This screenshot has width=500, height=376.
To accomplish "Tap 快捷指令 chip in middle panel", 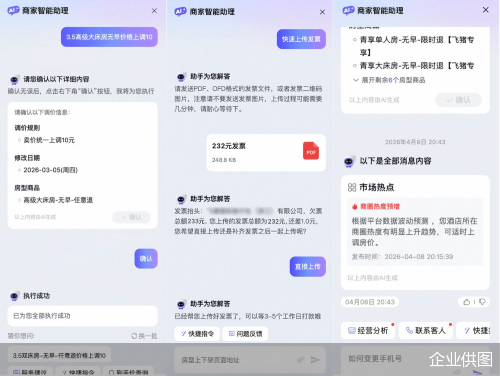I will click(197, 334).
